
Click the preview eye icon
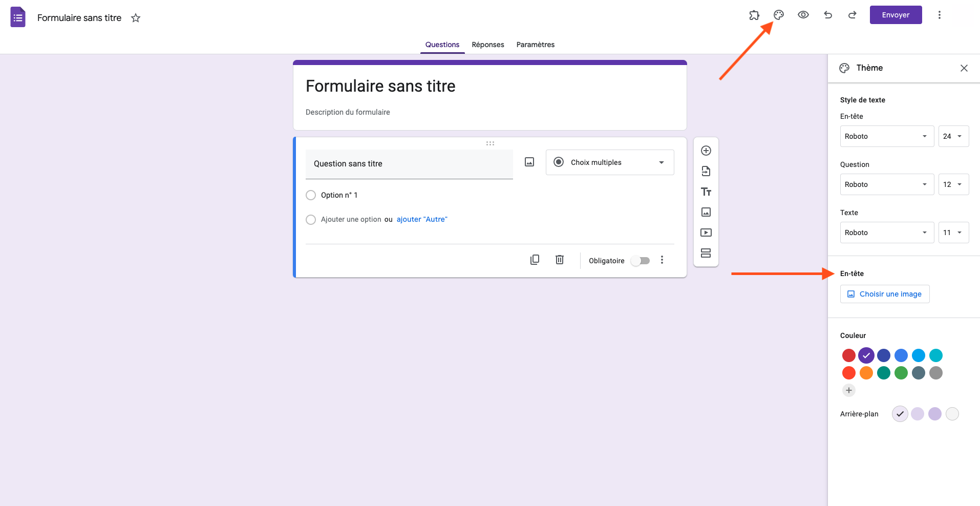[x=803, y=15]
